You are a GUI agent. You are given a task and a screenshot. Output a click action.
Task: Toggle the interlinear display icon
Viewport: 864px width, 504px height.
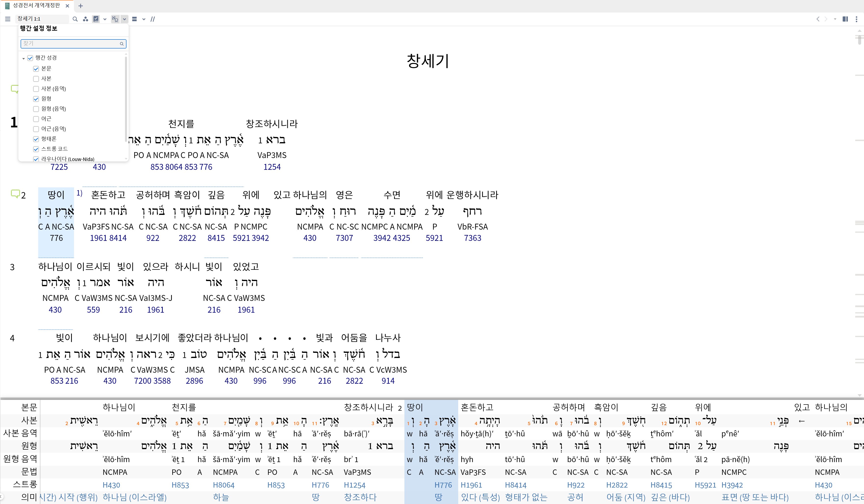tap(115, 19)
